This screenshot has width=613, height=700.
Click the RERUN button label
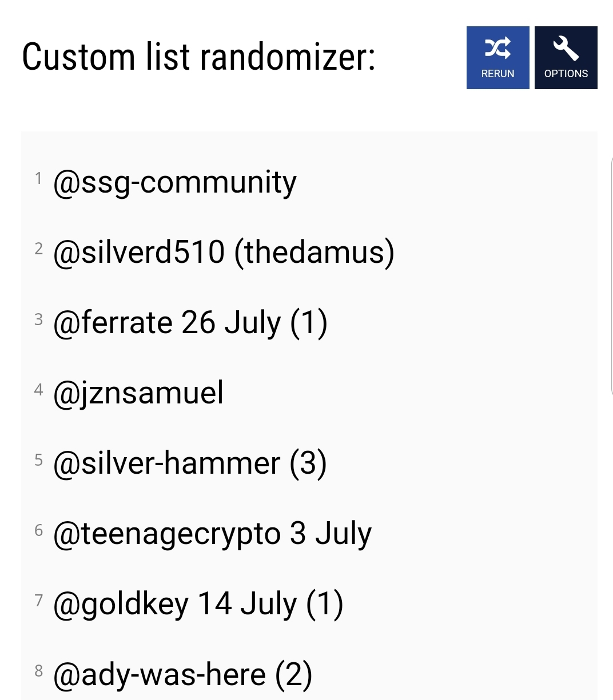(x=497, y=74)
